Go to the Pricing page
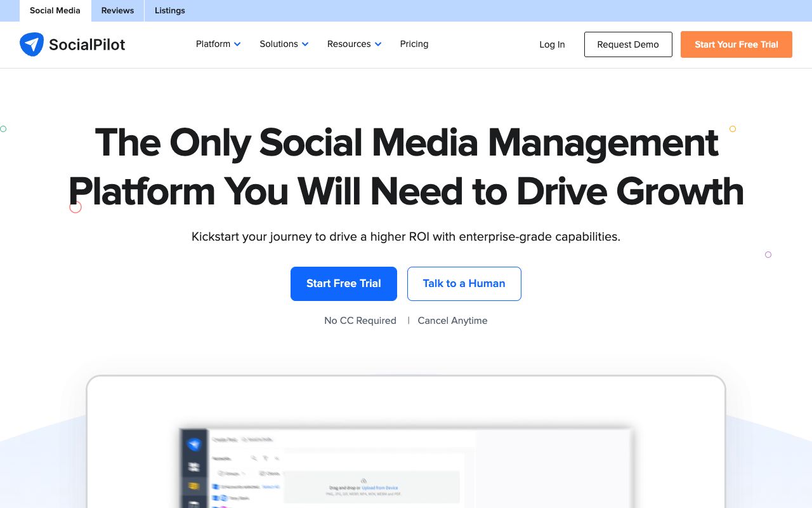The image size is (812, 508). 414,44
